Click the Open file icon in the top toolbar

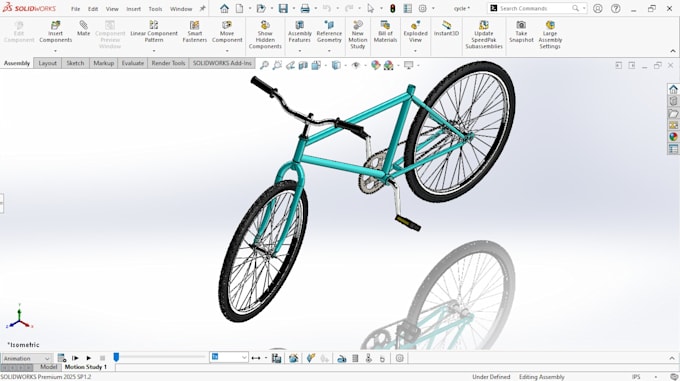click(x=261, y=8)
